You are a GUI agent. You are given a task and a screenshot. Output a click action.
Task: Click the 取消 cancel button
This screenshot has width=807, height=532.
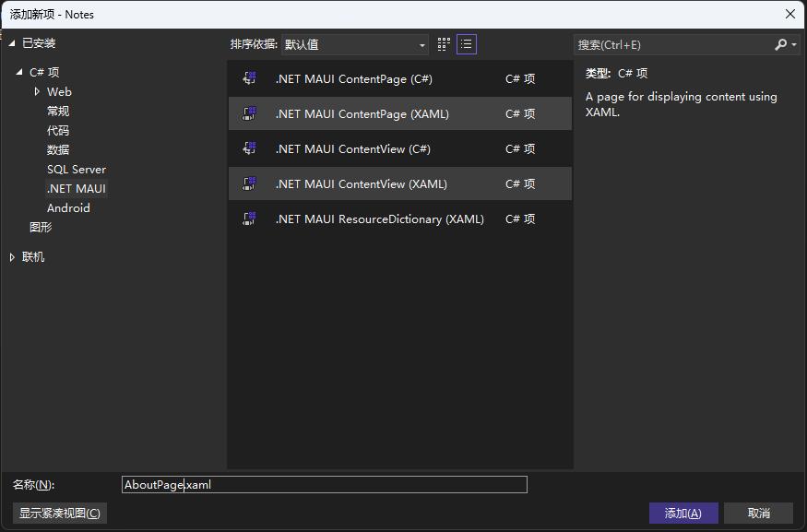[759, 513]
